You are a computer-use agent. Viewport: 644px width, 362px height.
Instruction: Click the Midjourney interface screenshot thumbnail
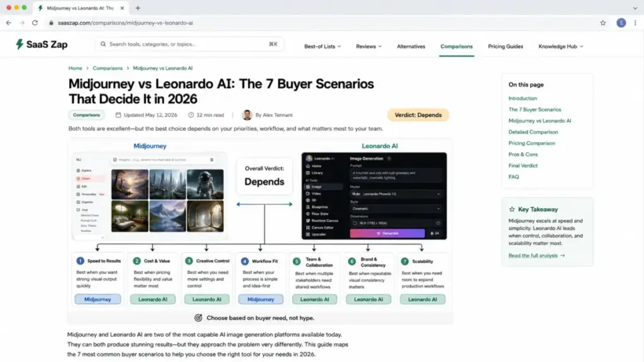pyautogui.click(x=150, y=196)
